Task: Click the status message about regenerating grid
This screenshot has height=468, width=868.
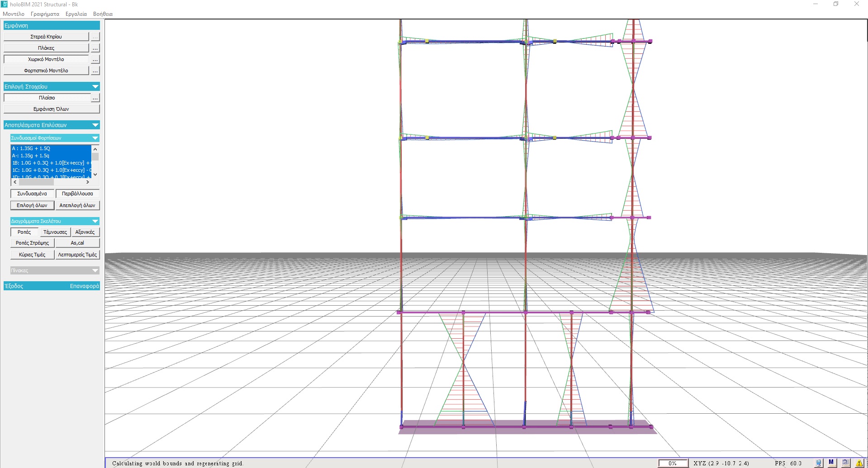Action: point(177,463)
